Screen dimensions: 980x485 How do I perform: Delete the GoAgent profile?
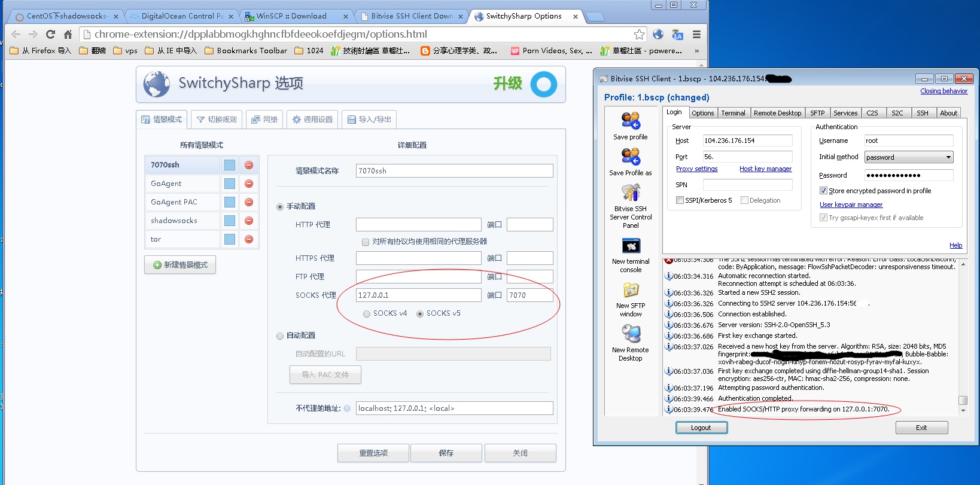click(249, 184)
